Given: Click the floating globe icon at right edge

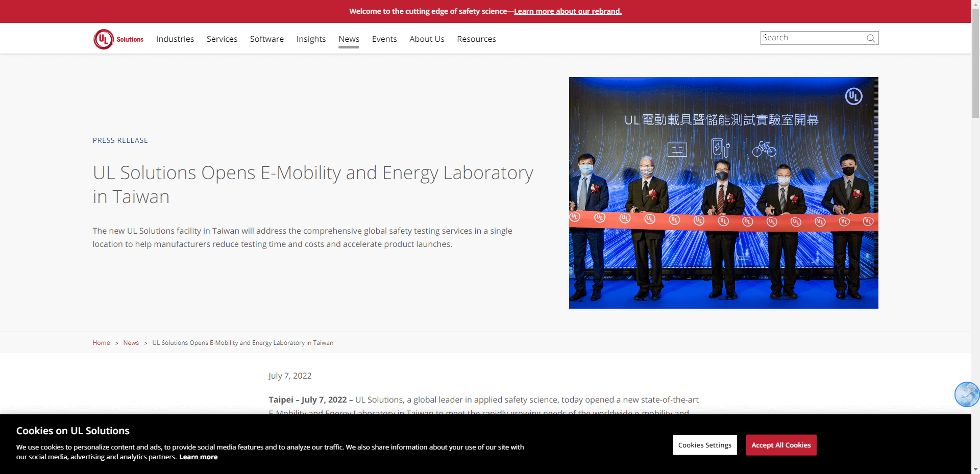Looking at the screenshot, I should click(966, 394).
